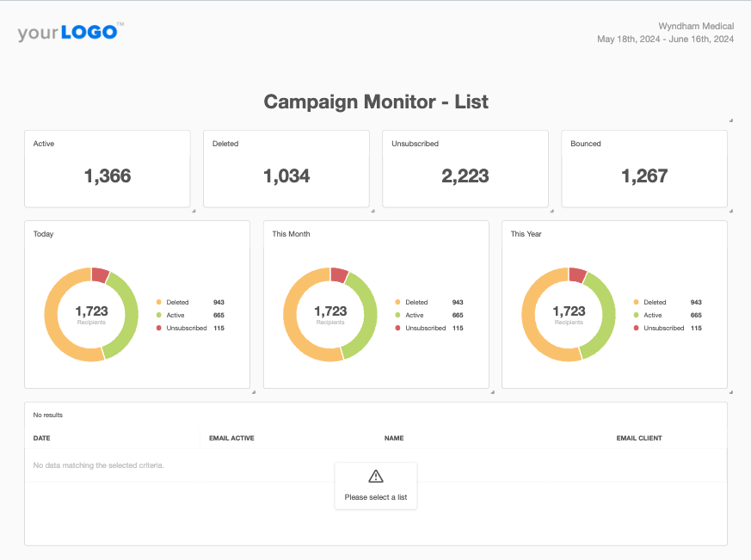The width and height of the screenshot is (751, 560).
Task: Click the Wyndham Medical client name
Action: tap(696, 27)
